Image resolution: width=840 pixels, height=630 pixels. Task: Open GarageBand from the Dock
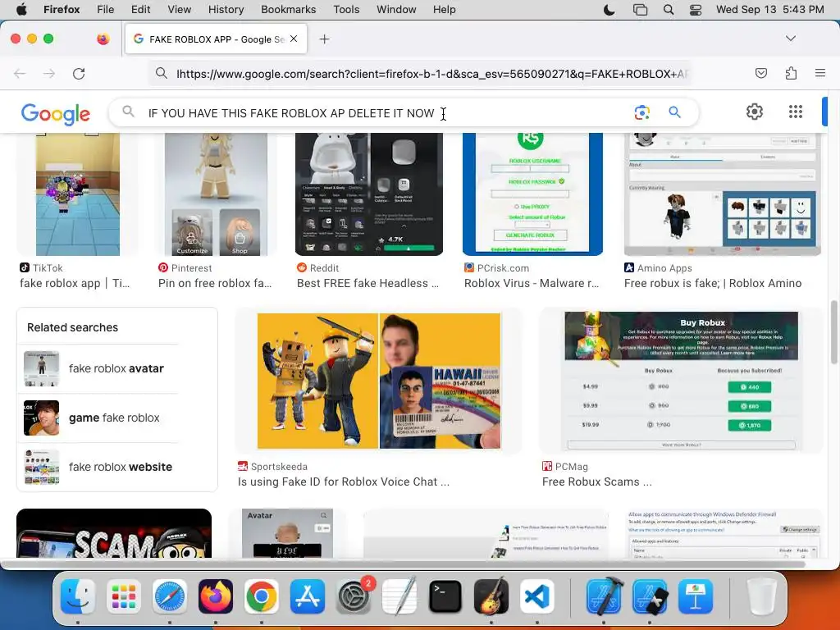(491, 596)
